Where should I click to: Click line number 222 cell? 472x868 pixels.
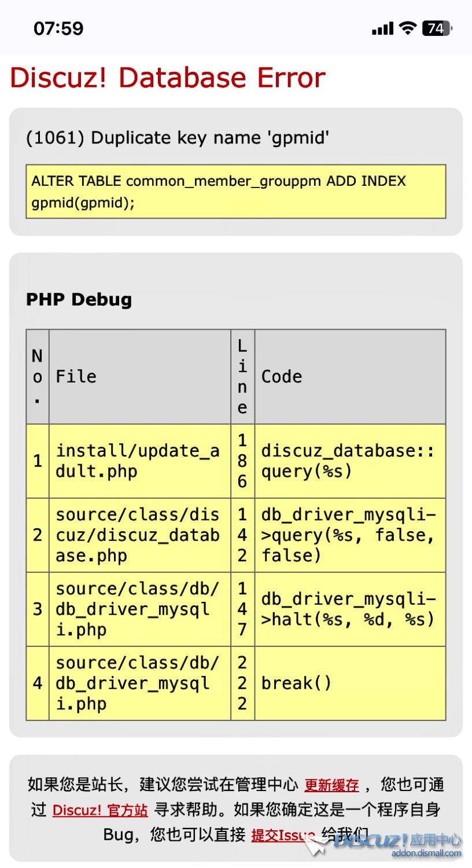[243, 683]
